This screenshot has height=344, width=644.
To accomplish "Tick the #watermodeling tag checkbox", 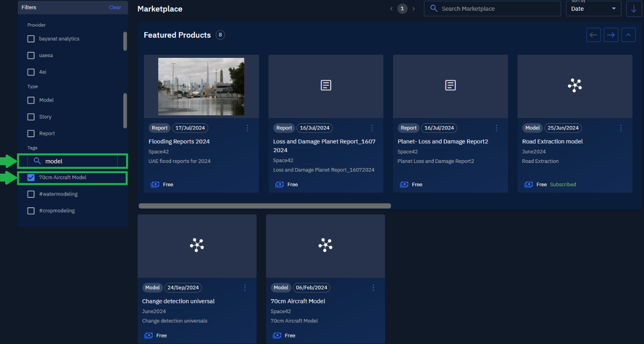I will [x=31, y=194].
